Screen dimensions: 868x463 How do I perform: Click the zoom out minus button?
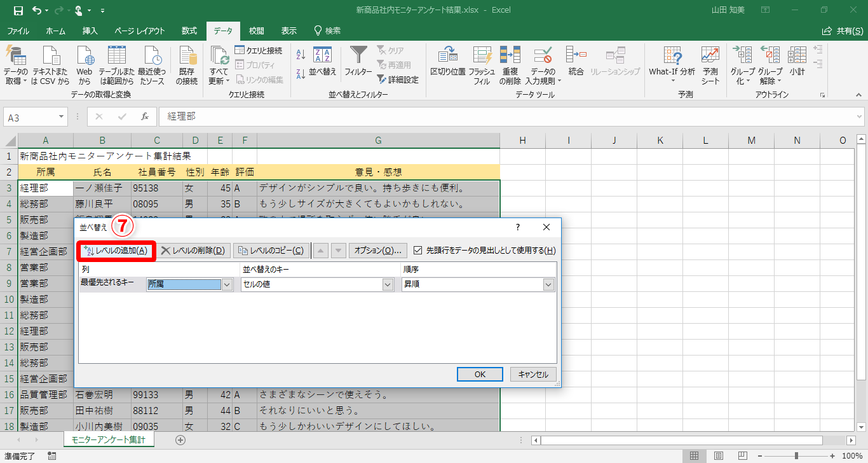(x=759, y=455)
